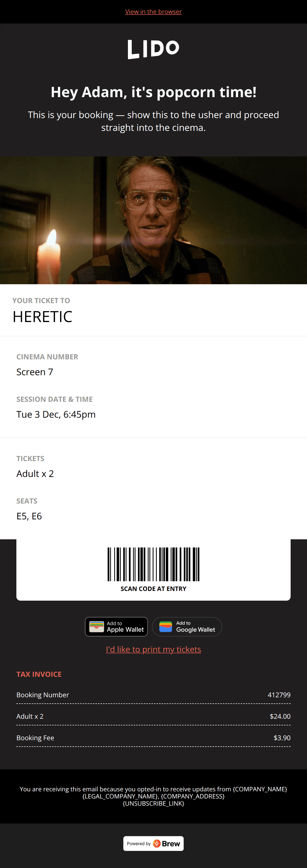The width and height of the screenshot is (307, 868).
Task: Click the Apple Wallet card icon
Action: click(96, 627)
